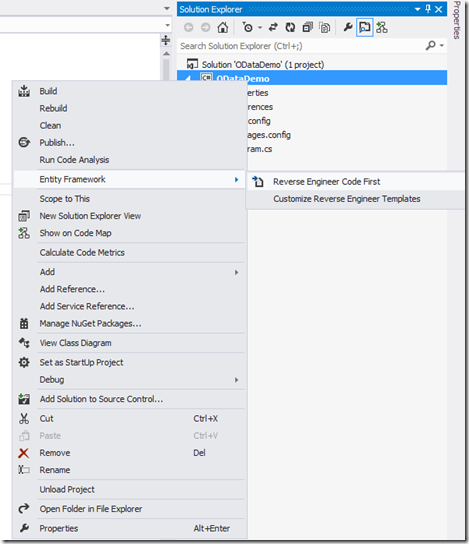Toggle auto-hide pin on Solution Explorer

[428, 9]
